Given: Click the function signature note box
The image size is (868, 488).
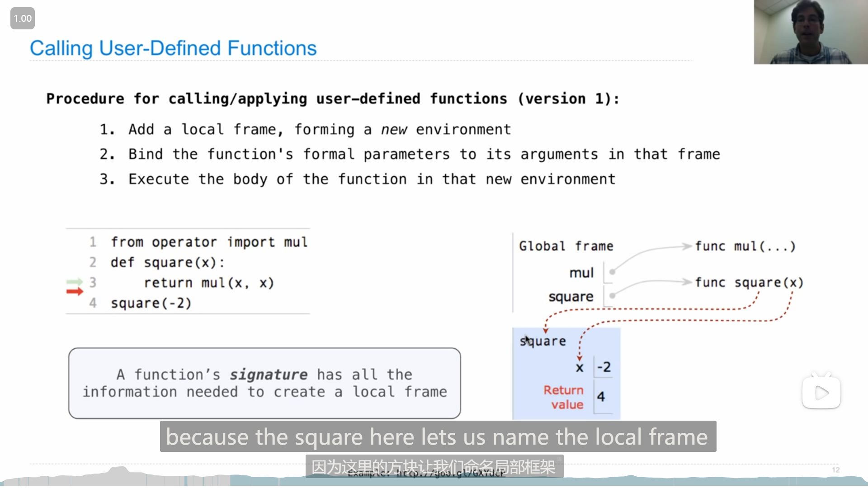Looking at the screenshot, I should tap(264, 383).
